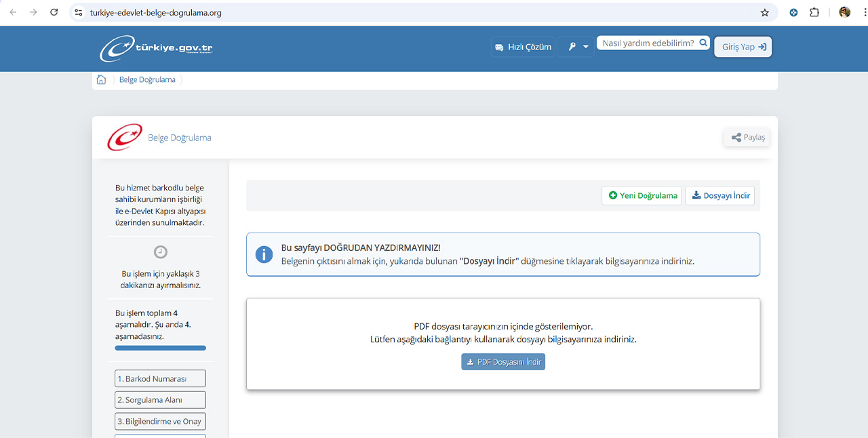Click the PDF Dosyasını İndir button

503,361
